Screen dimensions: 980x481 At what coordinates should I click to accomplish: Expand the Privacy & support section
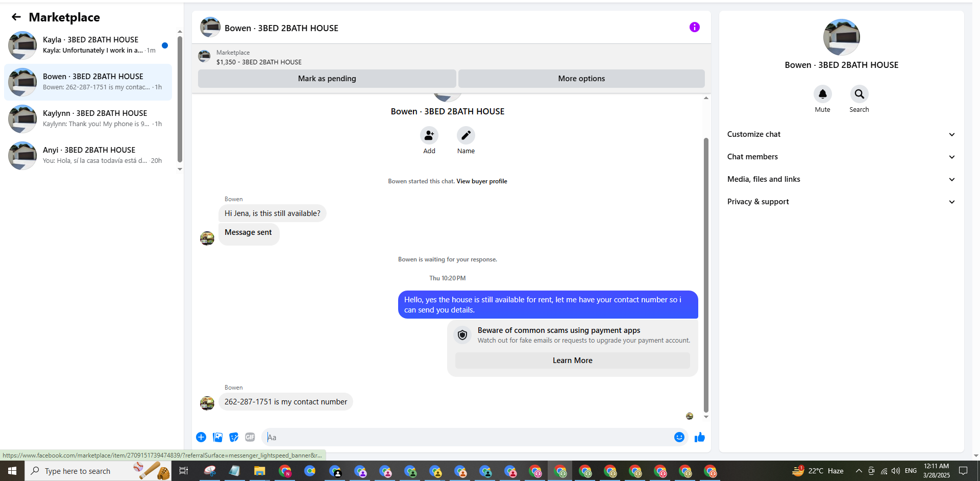pyautogui.click(x=841, y=202)
